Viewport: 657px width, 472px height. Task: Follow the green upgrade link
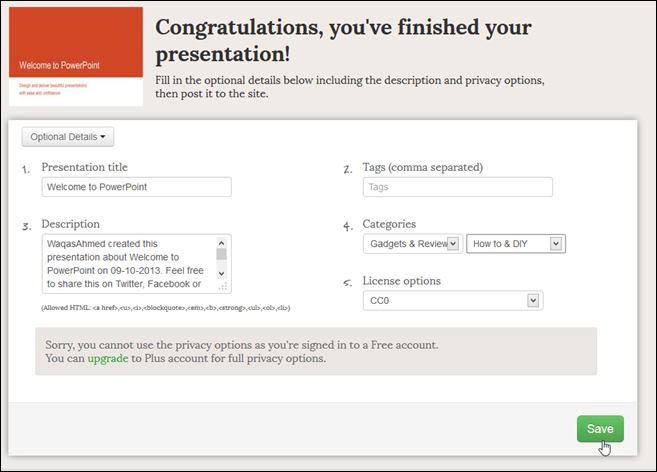pos(108,358)
